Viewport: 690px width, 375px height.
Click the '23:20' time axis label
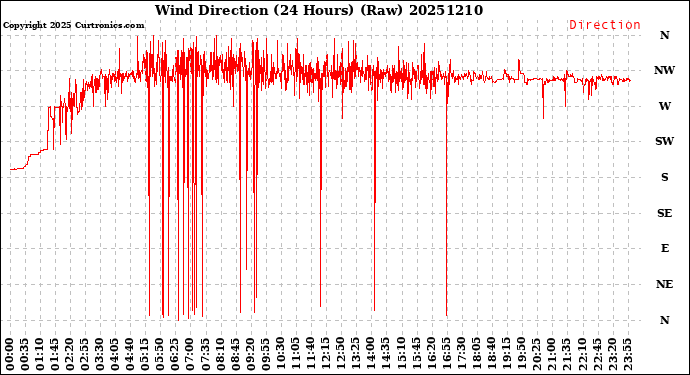click(612, 354)
